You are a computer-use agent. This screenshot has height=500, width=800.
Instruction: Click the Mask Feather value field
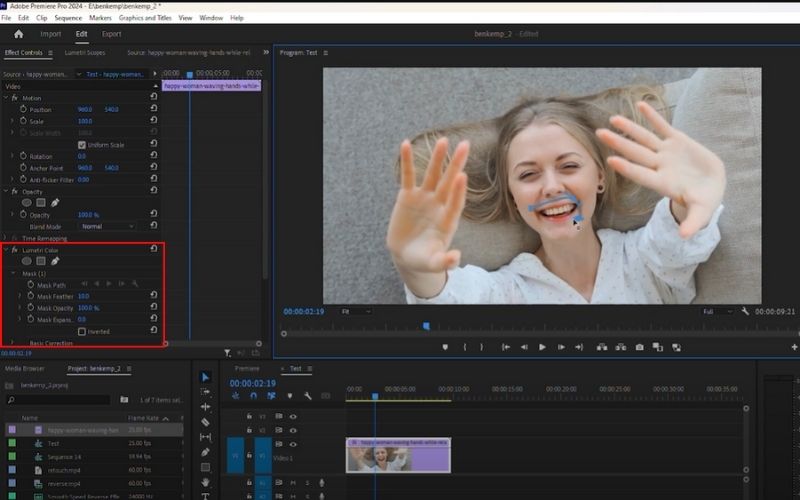83,296
